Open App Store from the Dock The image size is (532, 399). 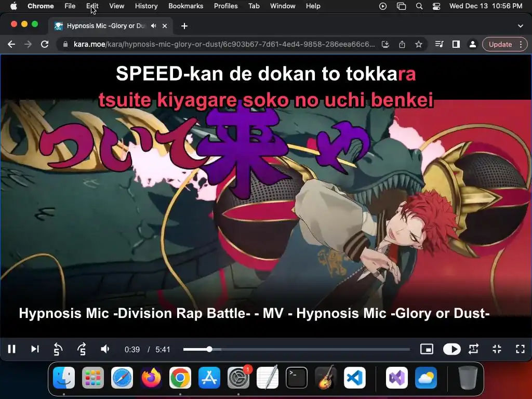[209, 378]
